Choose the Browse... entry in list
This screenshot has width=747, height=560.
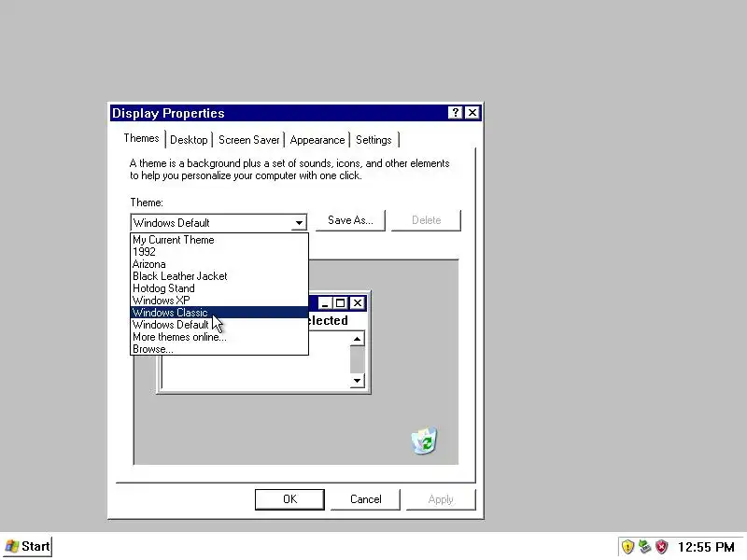219,349
